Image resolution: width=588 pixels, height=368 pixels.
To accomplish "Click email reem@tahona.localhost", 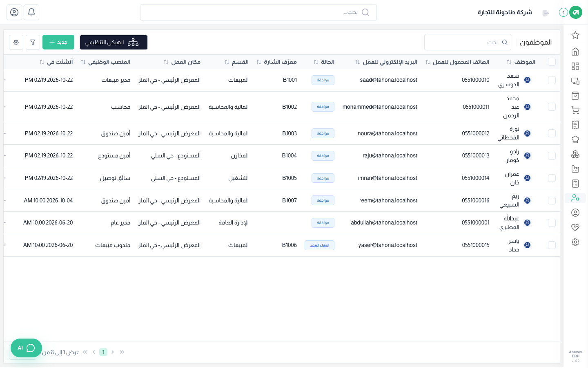I will (x=388, y=200).
